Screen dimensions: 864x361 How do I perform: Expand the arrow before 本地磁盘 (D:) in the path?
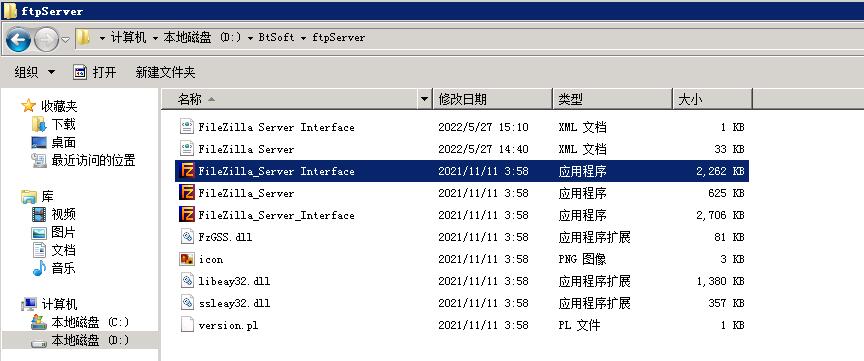(155, 38)
